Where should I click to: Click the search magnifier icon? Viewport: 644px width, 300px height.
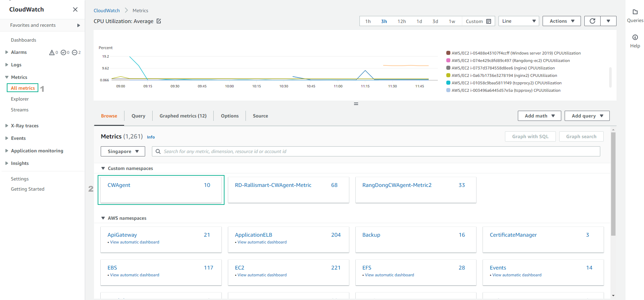pyautogui.click(x=158, y=151)
